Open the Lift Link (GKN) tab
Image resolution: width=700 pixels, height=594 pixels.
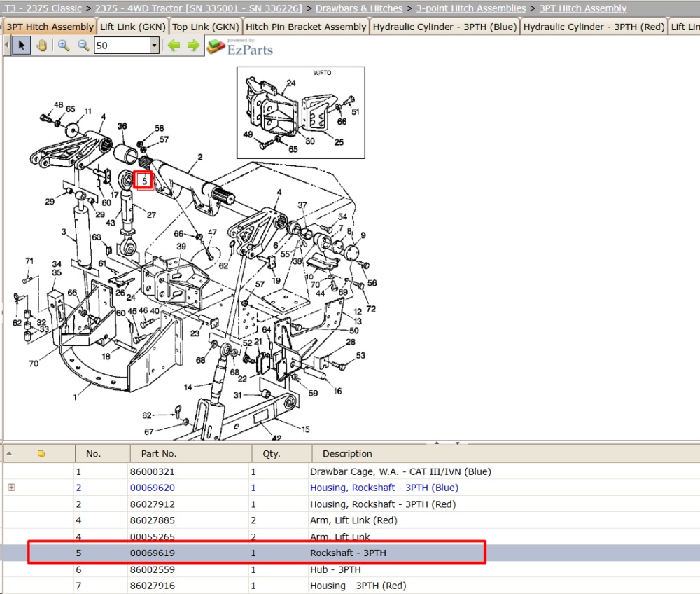[133, 27]
